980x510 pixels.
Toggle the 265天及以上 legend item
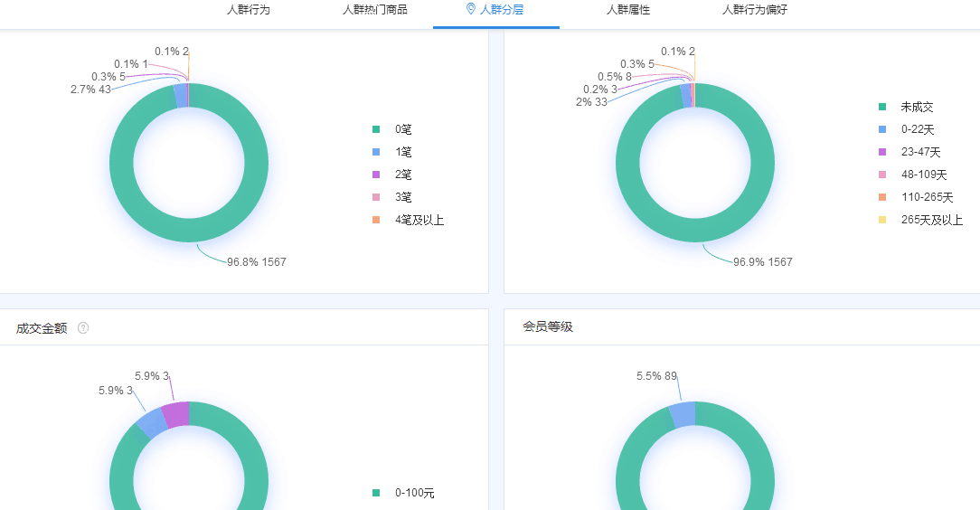tap(920, 220)
